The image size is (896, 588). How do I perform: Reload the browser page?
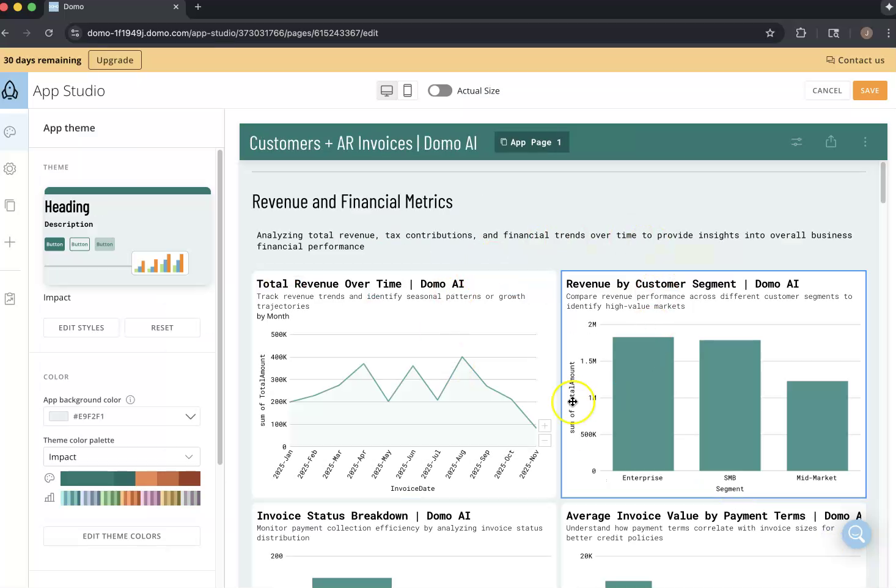click(x=49, y=33)
